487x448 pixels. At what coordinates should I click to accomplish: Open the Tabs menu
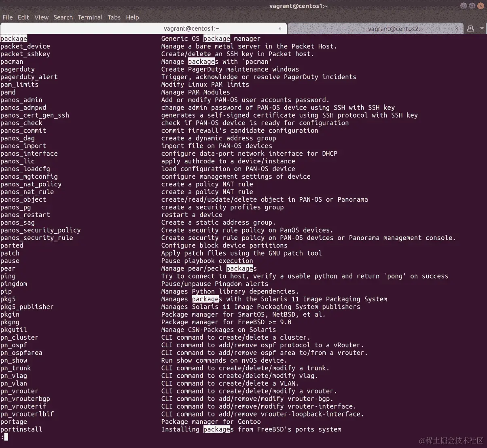click(x=114, y=17)
